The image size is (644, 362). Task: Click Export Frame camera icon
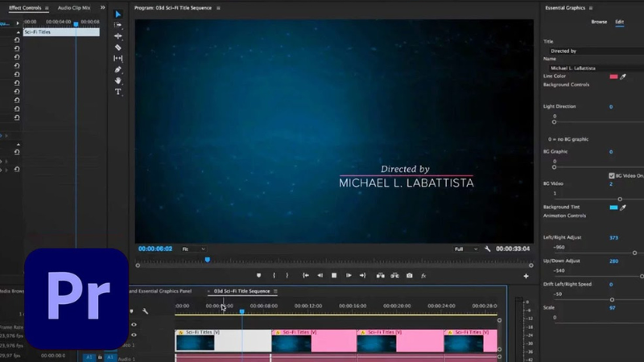[x=410, y=275]
